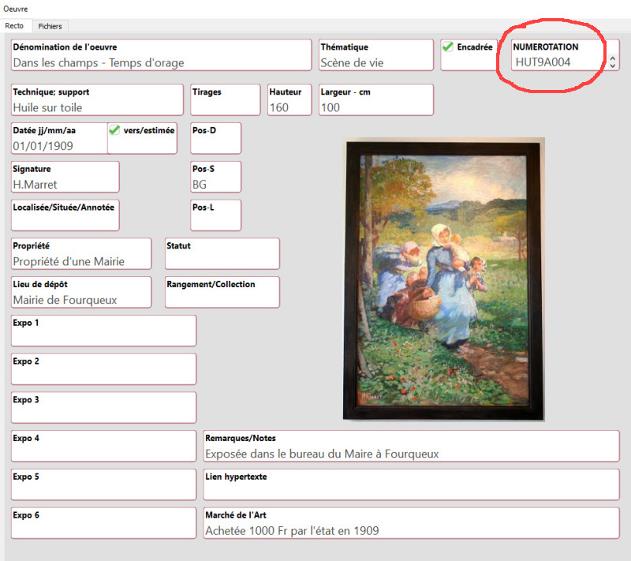Edit Propriété field 'Propriété d'une Mairie'
This screenshot has height=561, width=631.
point(81,254)
